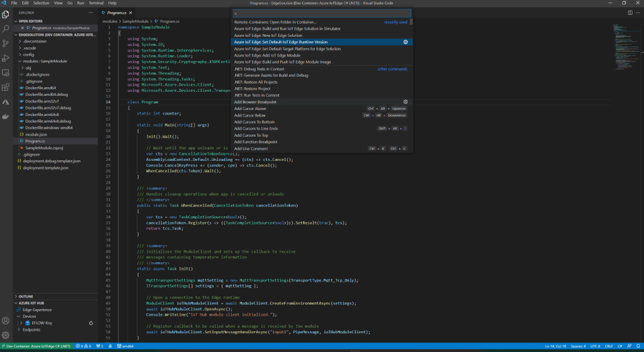Click the Accounts icon in activity bar
The image size is (644, 352).
(6, 321)
